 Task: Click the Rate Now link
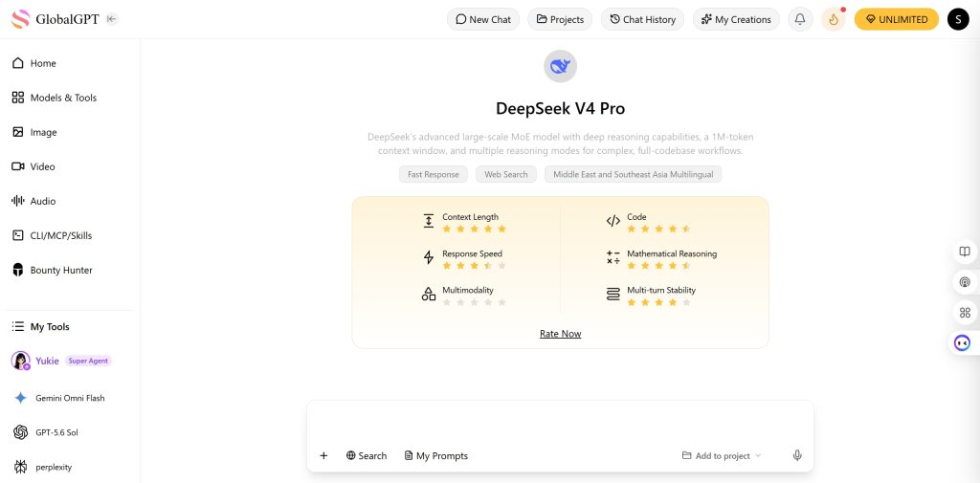(x=561, y=334)
